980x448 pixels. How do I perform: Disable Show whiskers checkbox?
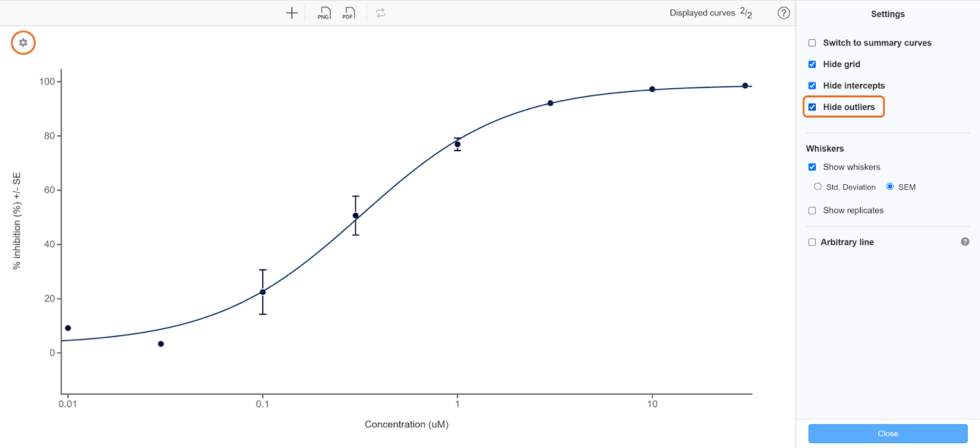click(812, 167)
